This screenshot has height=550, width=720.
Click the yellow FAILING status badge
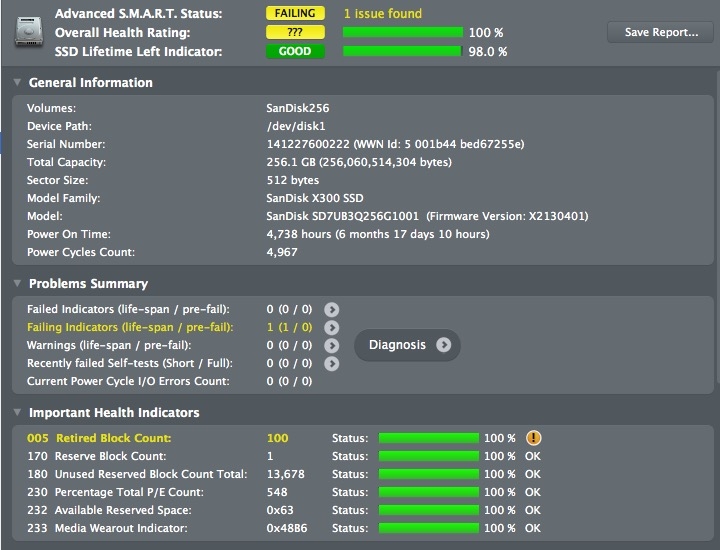tap(295, 14)
